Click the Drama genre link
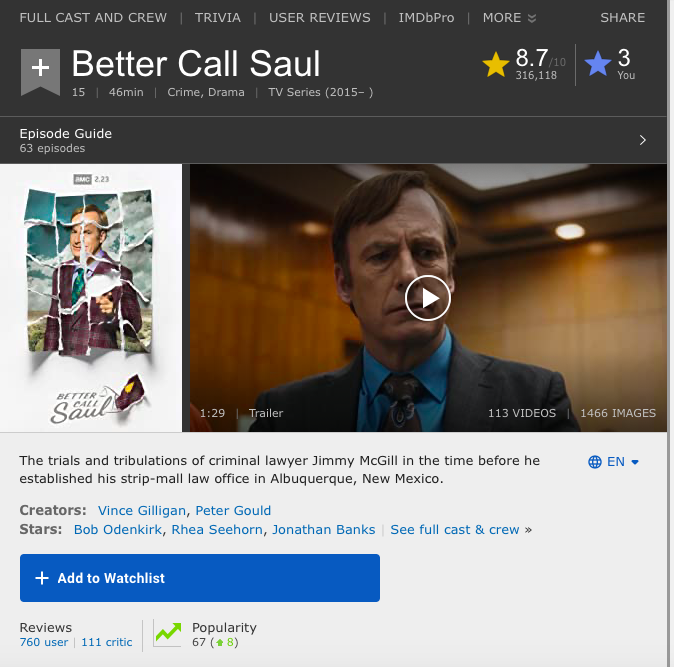 tap(226, 92)
